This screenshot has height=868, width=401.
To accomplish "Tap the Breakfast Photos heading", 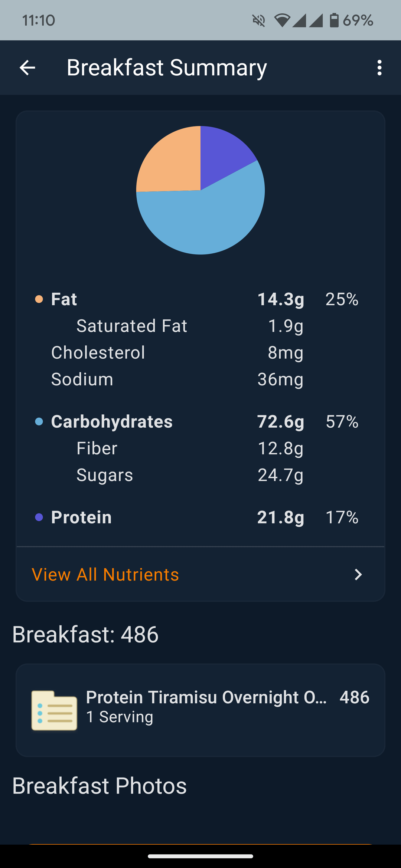I will tap(100, 786).
